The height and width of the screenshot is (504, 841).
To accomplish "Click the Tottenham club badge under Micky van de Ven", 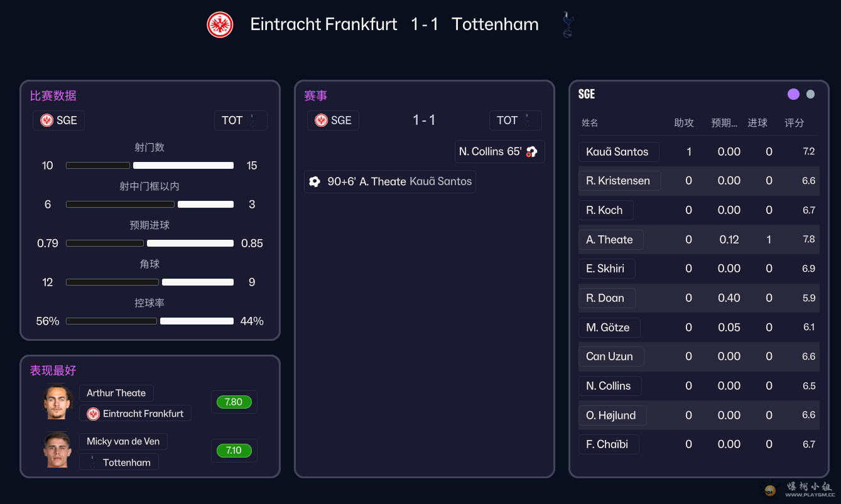I will (93, 463).
